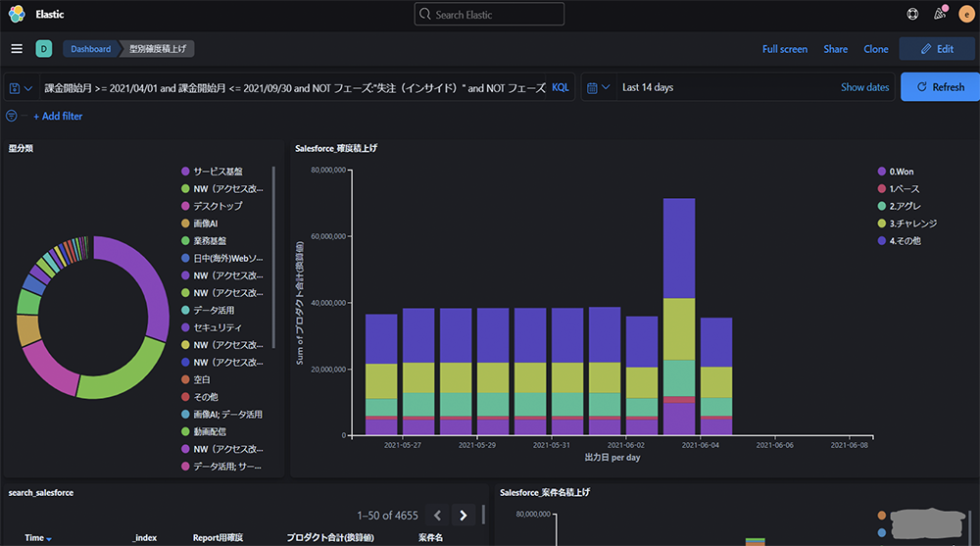Click the Elastic logo icon

(17, 14)
